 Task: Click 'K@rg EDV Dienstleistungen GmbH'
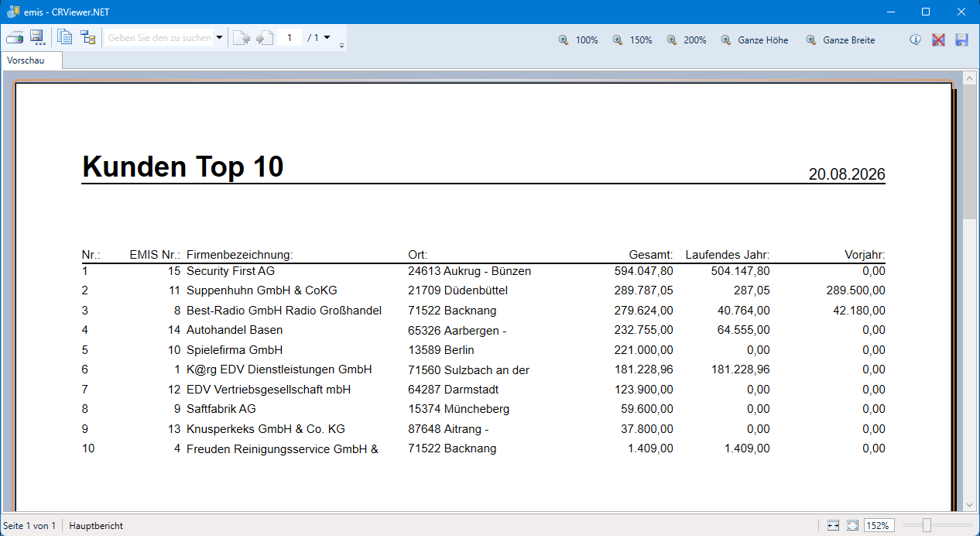[x=279, y=369]
